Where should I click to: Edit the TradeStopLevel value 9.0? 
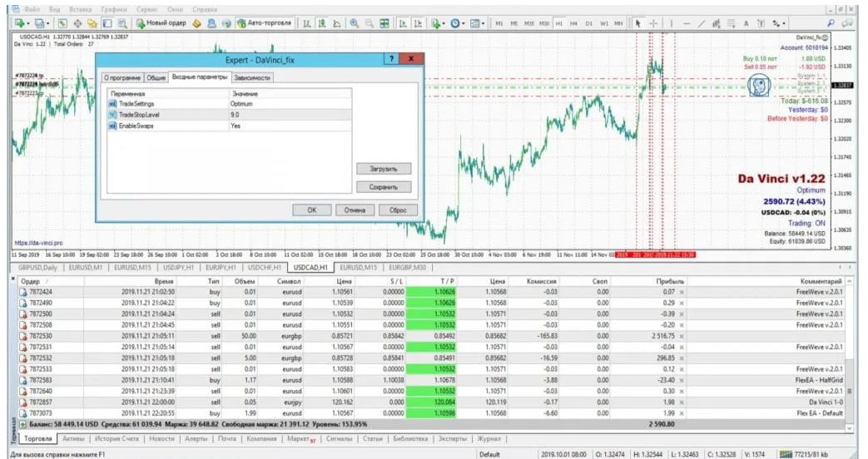[x=236, y=115]
